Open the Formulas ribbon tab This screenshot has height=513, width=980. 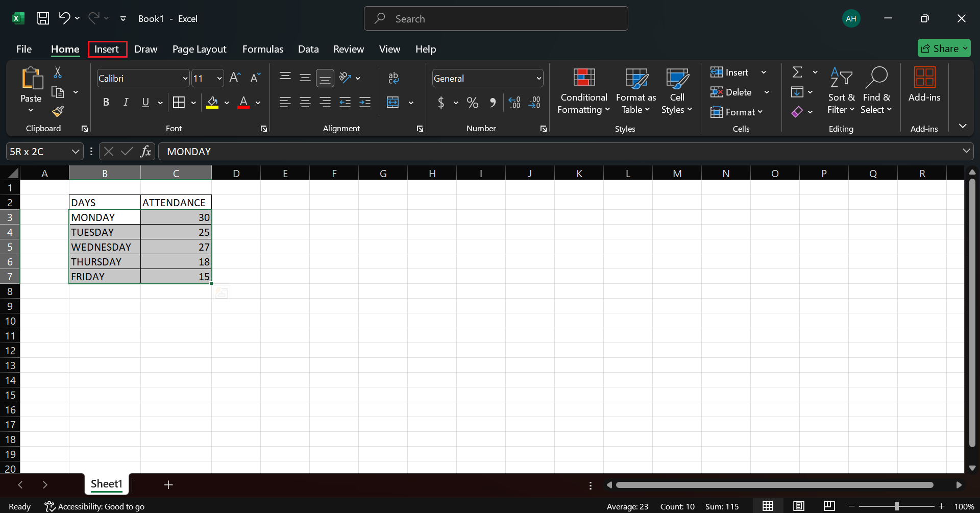point(262,49)
